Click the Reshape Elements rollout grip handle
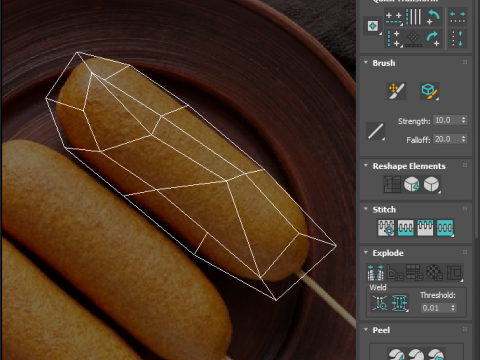Screen dimensions: 480x360 tap(465, 165)
